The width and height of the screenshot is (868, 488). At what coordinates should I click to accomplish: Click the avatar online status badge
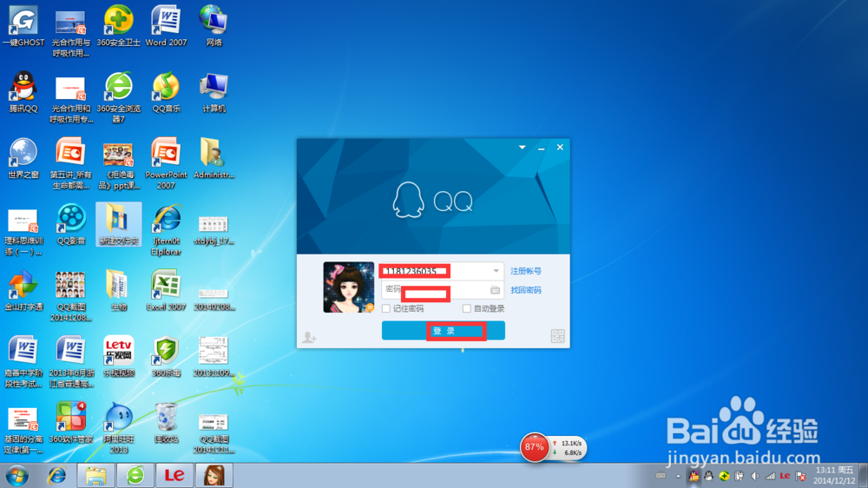369,307
